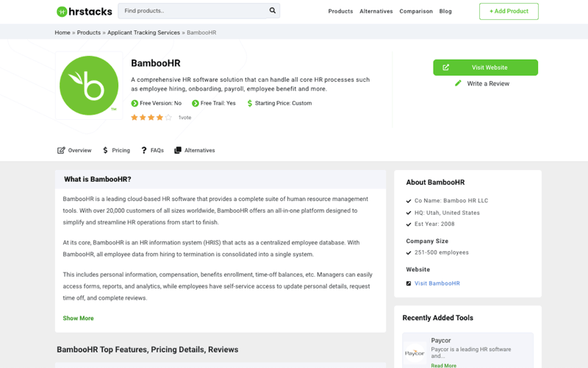Click the BambooHR green leaf logo
This screenshot has width=588, height=368.
click(x=89, y=85)
